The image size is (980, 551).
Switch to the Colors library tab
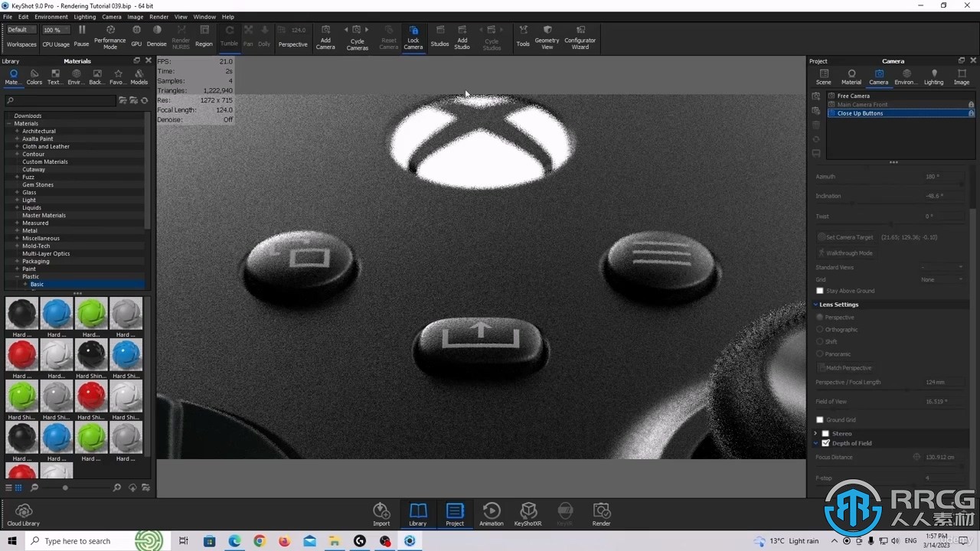(34, 77)
